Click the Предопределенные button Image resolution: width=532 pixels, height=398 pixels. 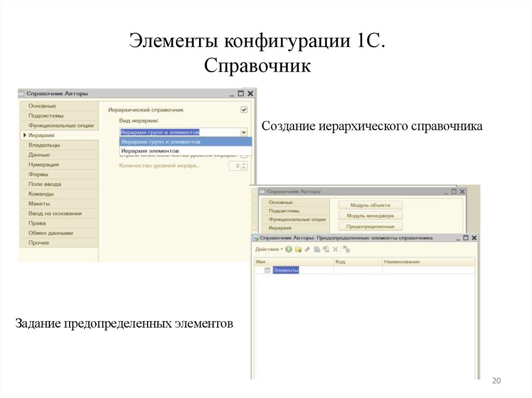click(x=370, y=226)
